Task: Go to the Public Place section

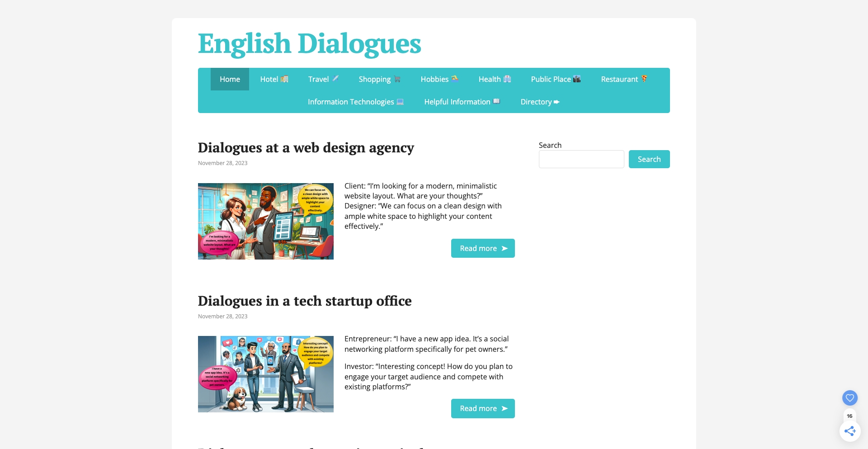Action: pyautogui.click(x=556, y=79)
